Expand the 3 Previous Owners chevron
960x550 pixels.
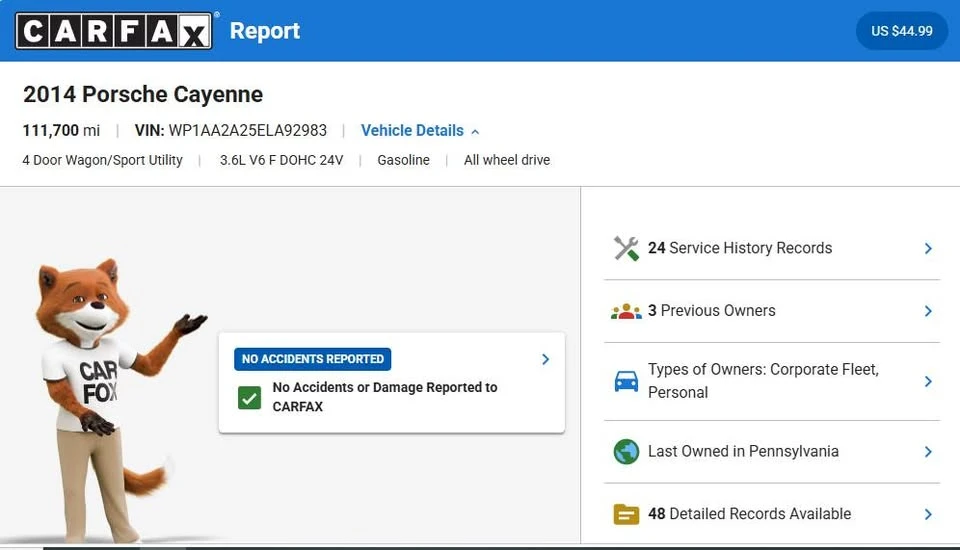coord(928,311)
